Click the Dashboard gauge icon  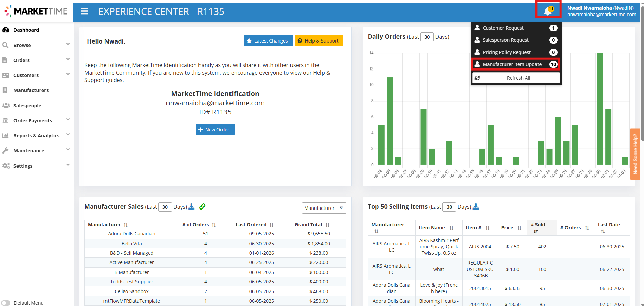tap(6, 30)
